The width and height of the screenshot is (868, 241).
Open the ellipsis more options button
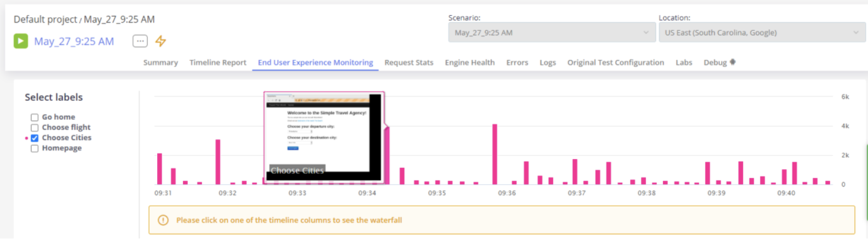(x=140, y=41)
